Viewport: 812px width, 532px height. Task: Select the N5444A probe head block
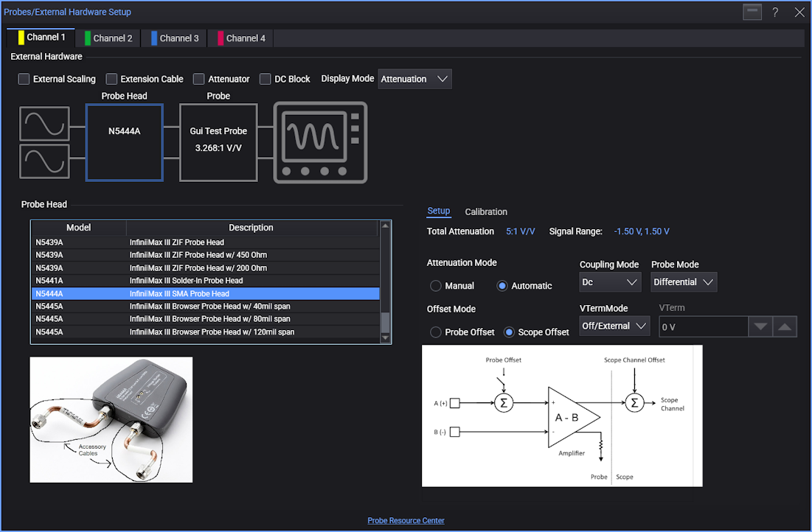point(124,142)
